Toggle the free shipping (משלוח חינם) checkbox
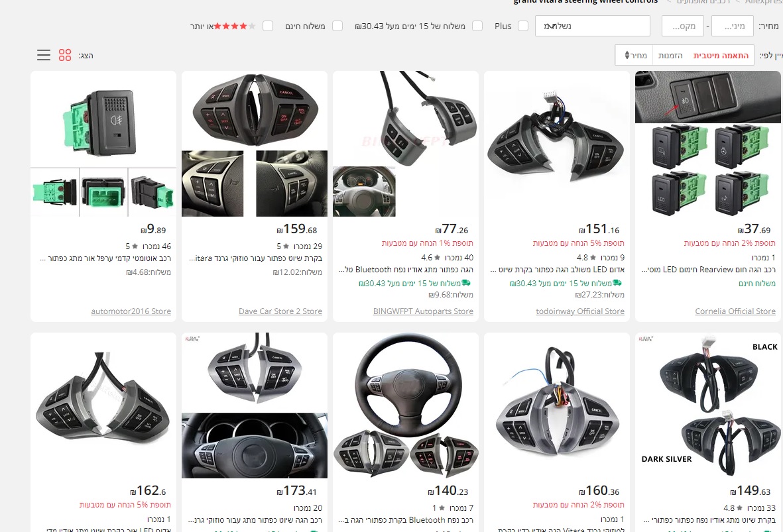The image size is (783, 532). click(x=337, y=26)
